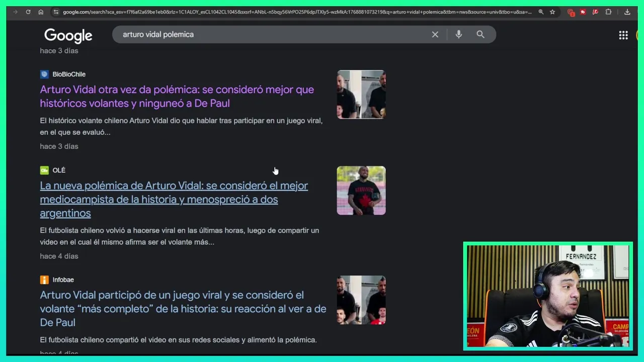
Task: Click snippet 'El histórico volante chileno Arturo Vidal'
Action: click(181, 126)
